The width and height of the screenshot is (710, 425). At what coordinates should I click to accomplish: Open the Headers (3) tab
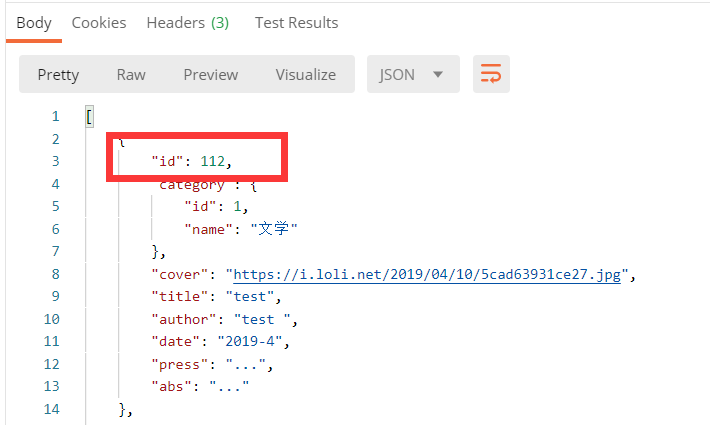(188, 22)
